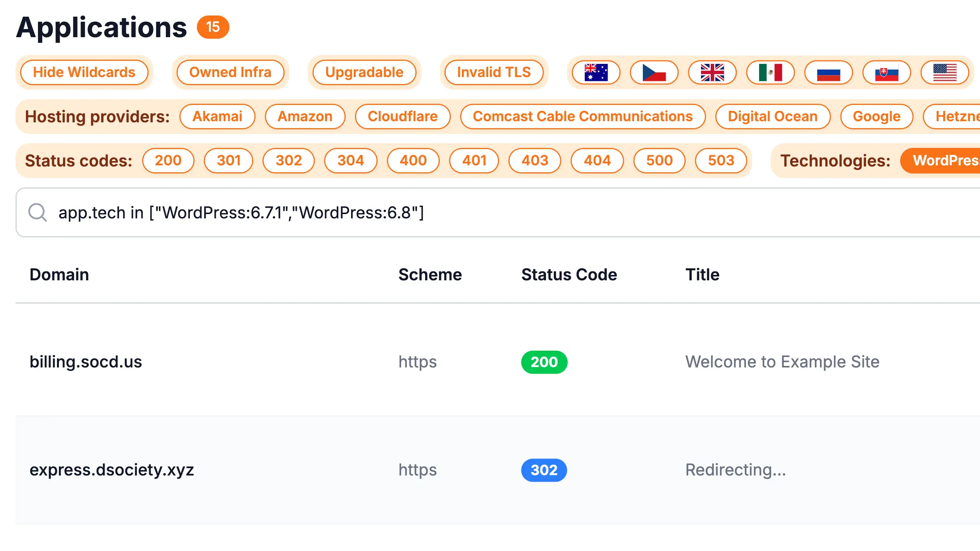The image size is (980, 551).
Task: Filter by status code 302 chip
Action: pyautogui.click(x=289, y=161)
